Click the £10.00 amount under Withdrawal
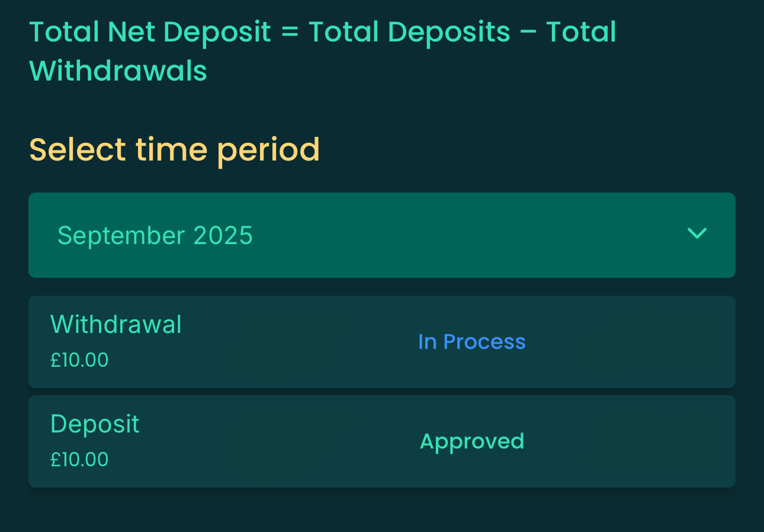This screenshot has height=532, width=764. click(x=79, y=360)
